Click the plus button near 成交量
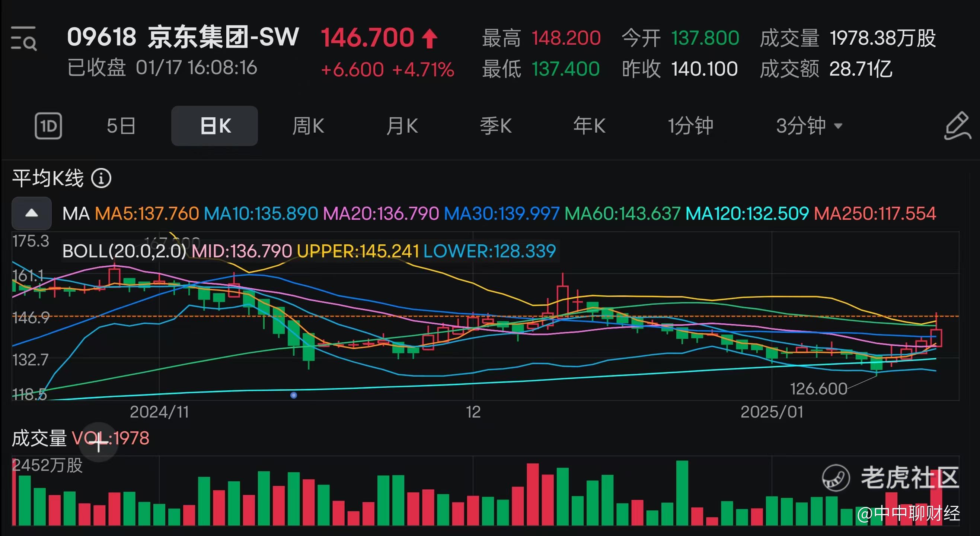This screenshot has height=536, width=980. pyautogui.click(x=99, y=443)
